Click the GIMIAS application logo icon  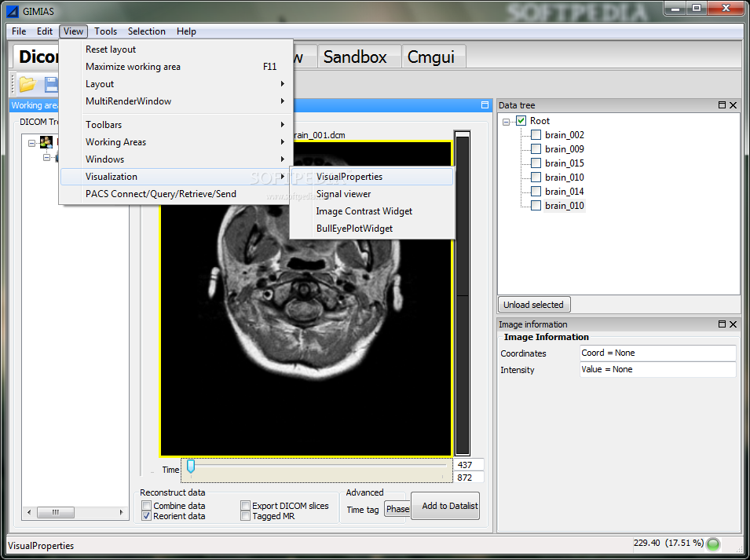tap(13, 12)
